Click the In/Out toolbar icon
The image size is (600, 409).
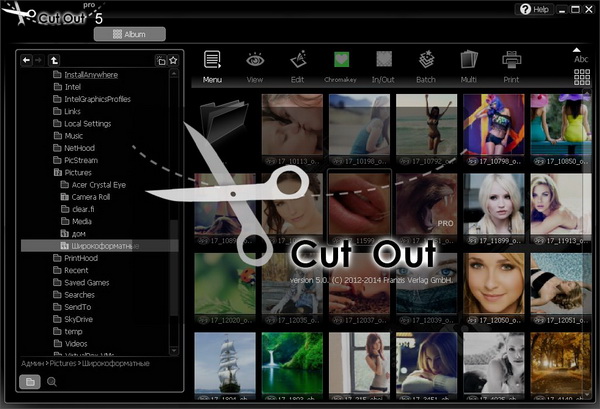pos(383,62)
